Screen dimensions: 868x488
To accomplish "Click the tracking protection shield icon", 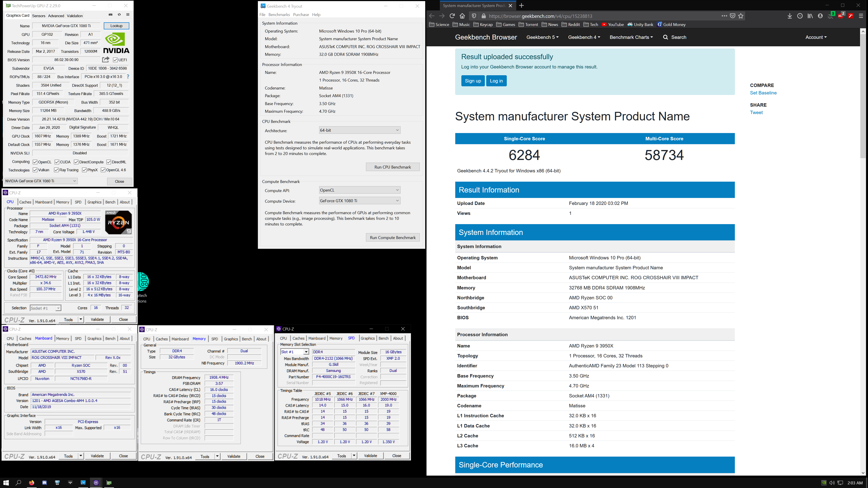I will point(474,16).
